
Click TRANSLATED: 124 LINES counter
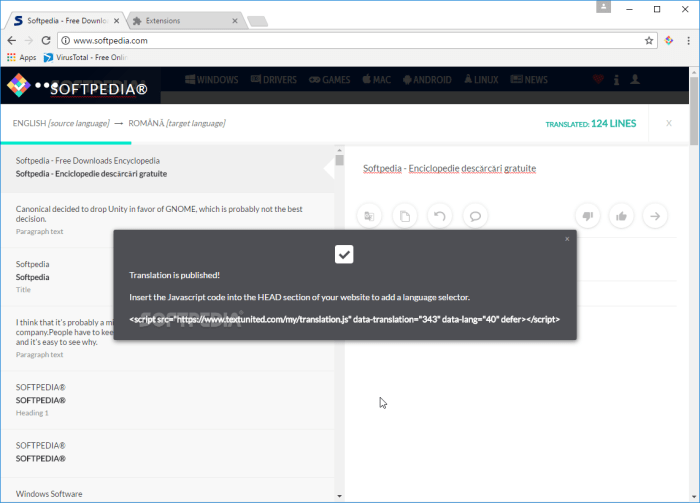591,124
